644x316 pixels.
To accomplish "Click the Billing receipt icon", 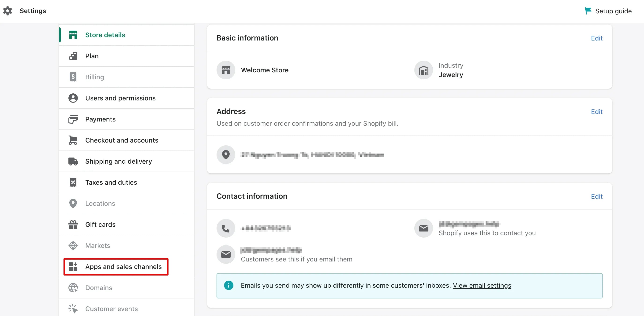I will click(73, 77).
